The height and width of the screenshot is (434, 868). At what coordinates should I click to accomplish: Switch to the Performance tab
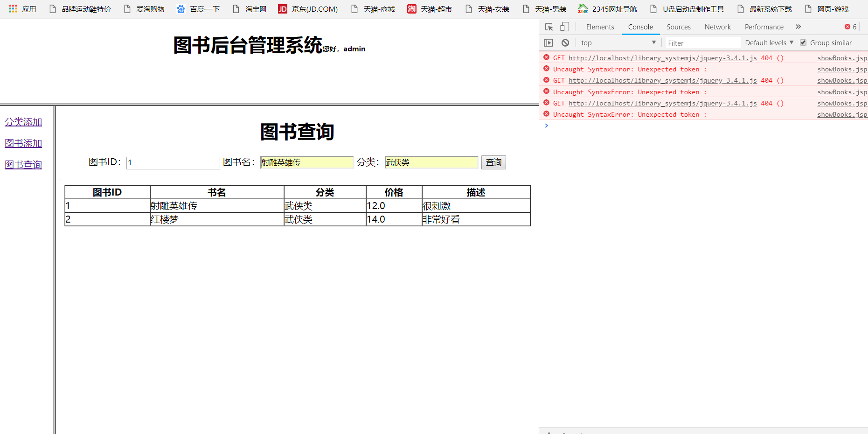764,27
